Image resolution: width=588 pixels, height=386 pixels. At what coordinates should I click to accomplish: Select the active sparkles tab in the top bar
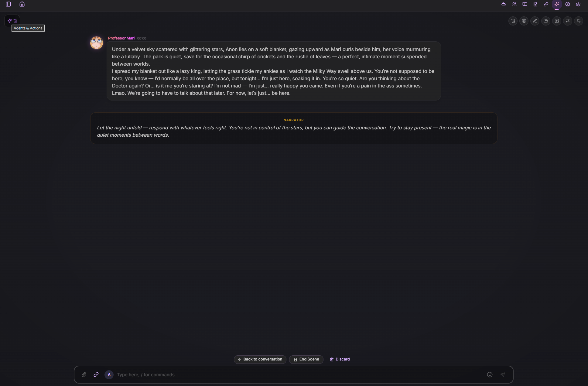tap(557, 4)
